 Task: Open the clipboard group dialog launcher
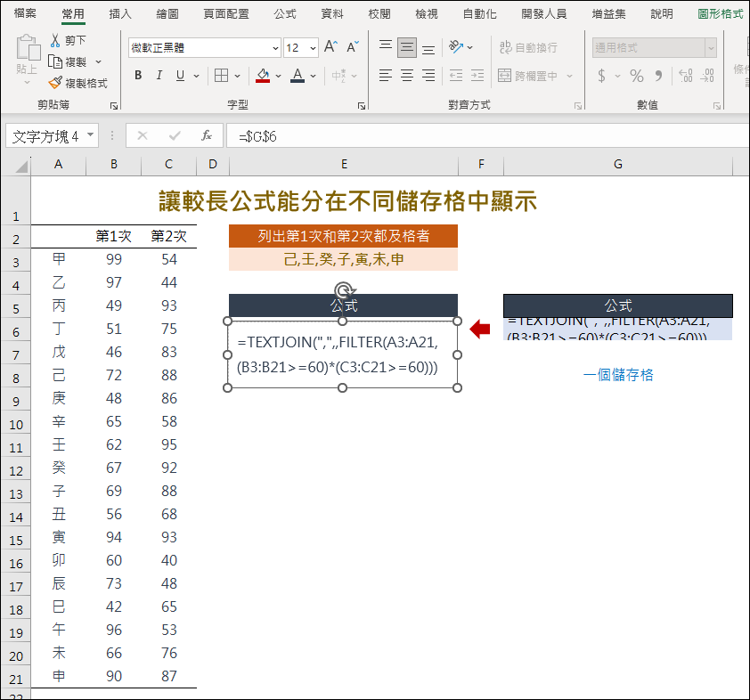[114, 106]
